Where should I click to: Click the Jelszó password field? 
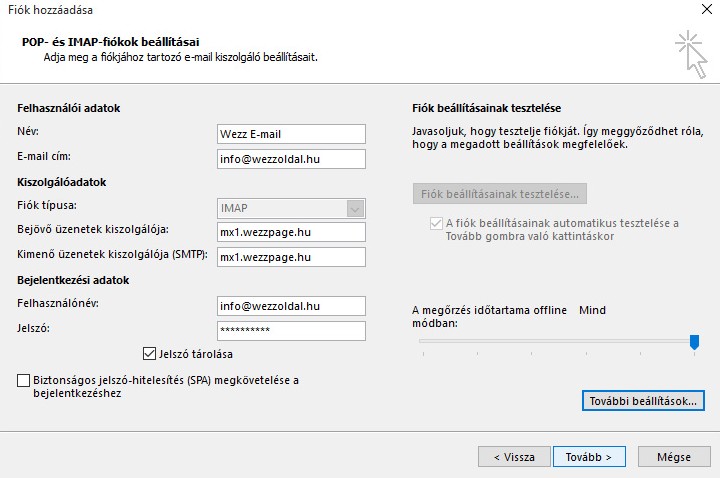[x=291, y=331]
